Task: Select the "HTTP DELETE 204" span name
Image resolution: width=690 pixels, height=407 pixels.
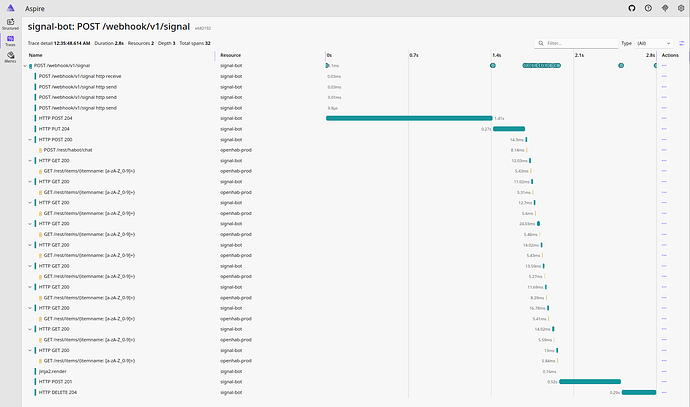Action: (58, 392)
